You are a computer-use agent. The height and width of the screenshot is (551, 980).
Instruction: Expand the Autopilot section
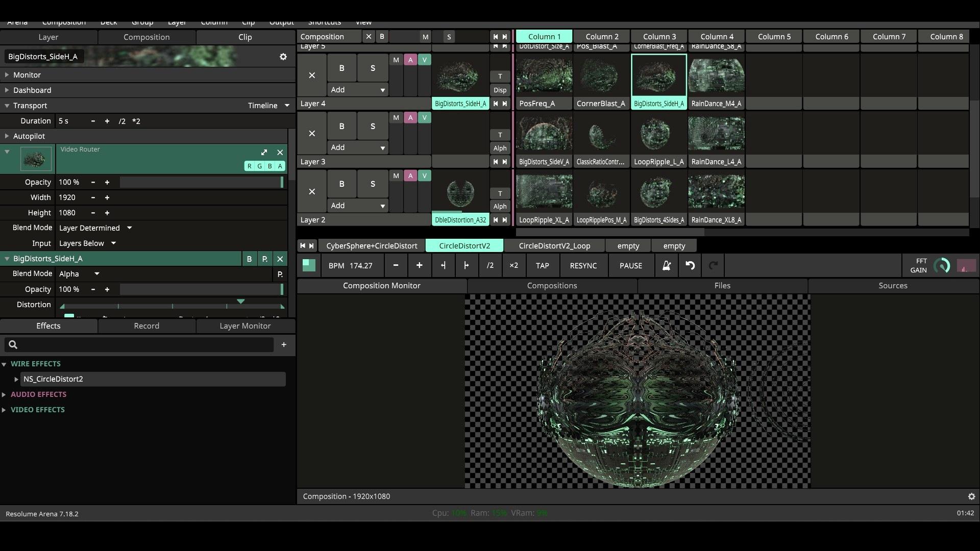point(7,136)
